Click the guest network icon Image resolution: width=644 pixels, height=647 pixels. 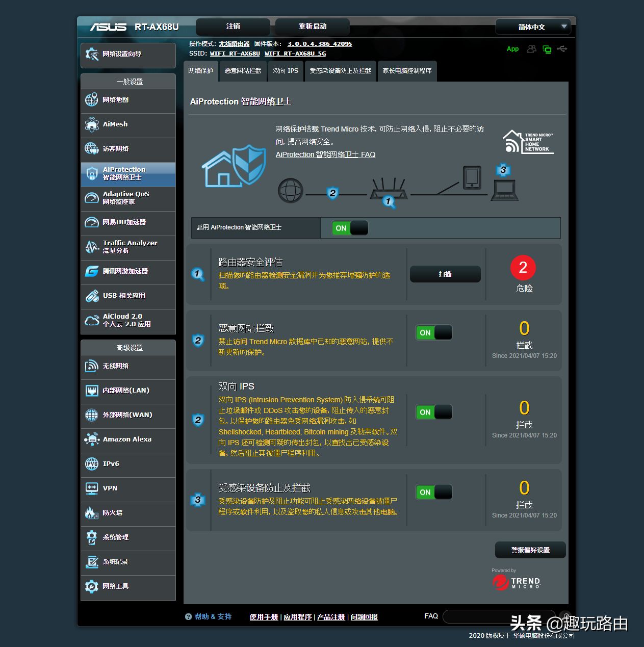point(92,149)
